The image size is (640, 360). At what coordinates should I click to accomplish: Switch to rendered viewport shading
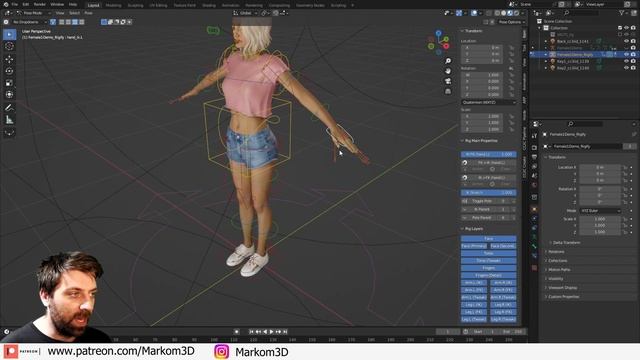pyautogui.click(x=517, y=13)
